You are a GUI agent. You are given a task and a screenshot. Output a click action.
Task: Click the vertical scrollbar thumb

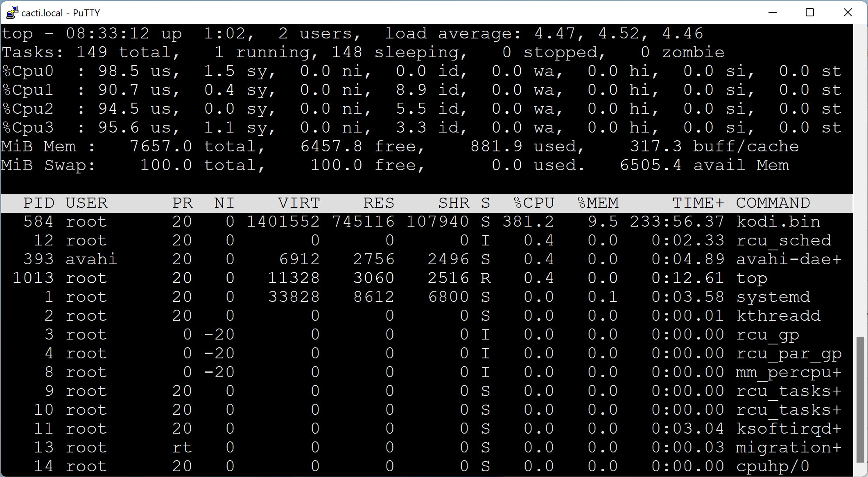pyautogui.click(x=860, y=399)
